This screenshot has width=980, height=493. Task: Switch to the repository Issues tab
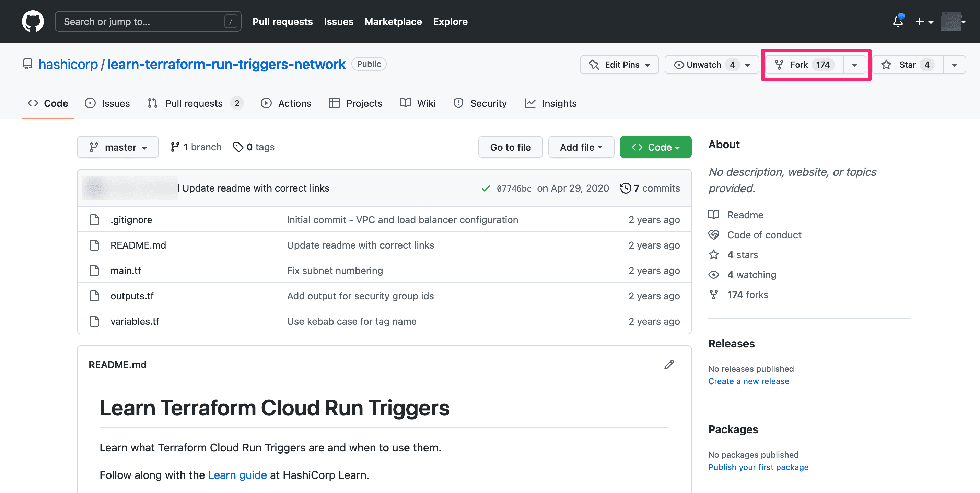107,103
